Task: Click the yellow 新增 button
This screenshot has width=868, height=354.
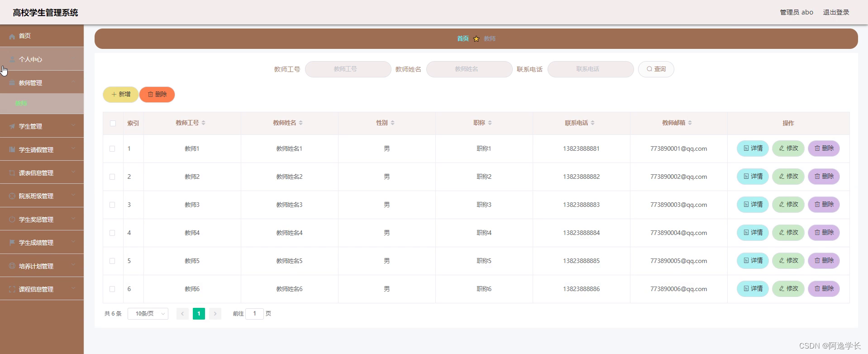Action: pyautogui.click(x=121, y=95)
